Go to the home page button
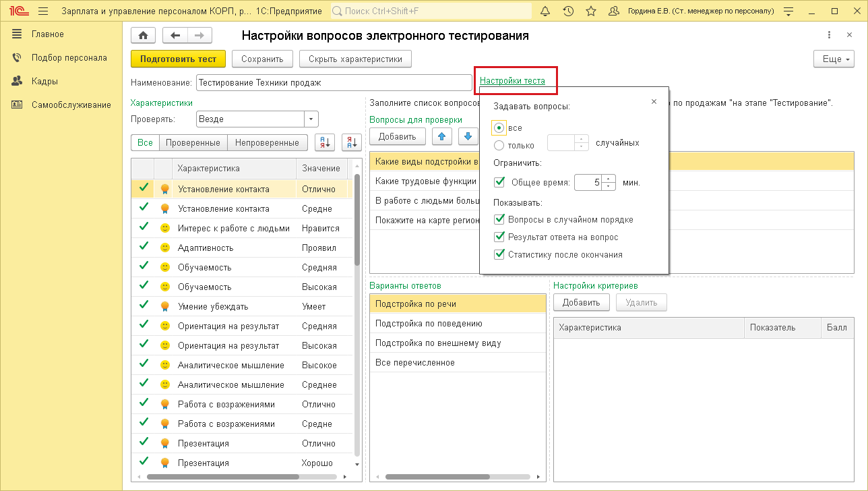Image resolution: width=868 pixels, height=491 pixels. pyautogui.click(x=143, y=36)
